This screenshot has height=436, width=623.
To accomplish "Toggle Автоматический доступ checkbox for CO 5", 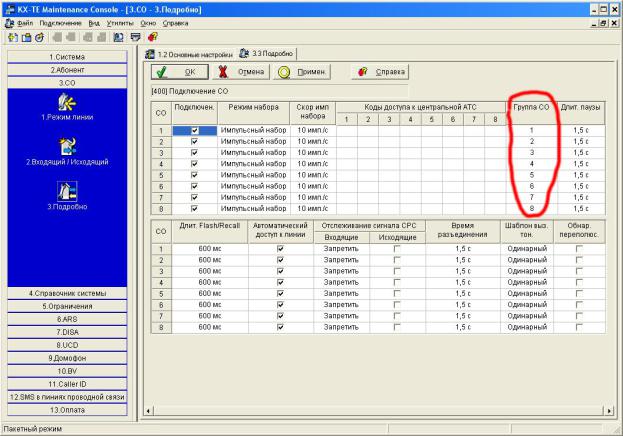I will pos(280,293).
